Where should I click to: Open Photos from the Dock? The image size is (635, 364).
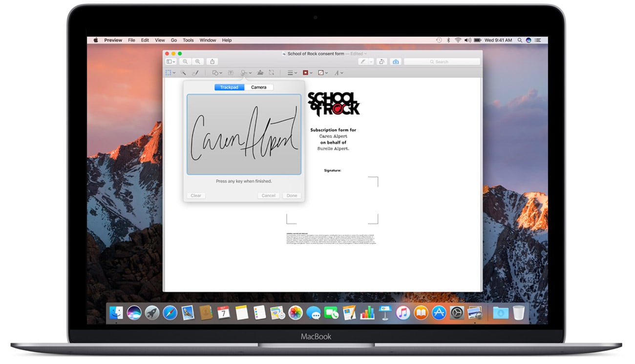(x=296, y=313)
